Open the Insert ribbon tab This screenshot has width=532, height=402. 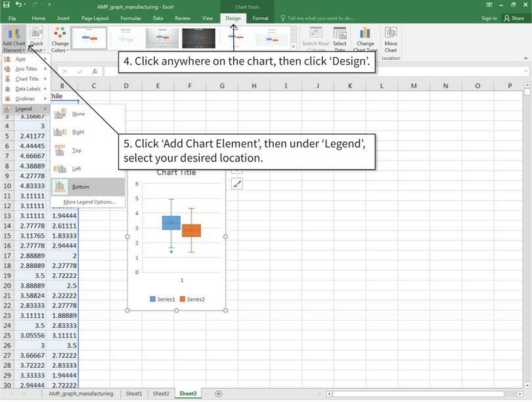pos(64,18)
